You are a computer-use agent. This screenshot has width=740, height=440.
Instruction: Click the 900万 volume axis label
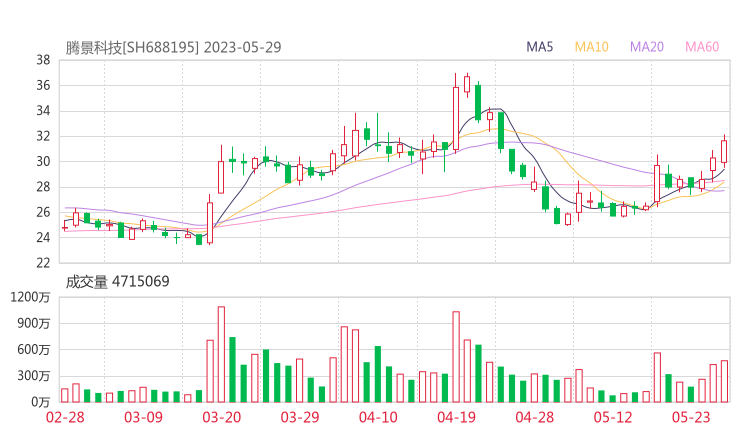tap(34, 323)
